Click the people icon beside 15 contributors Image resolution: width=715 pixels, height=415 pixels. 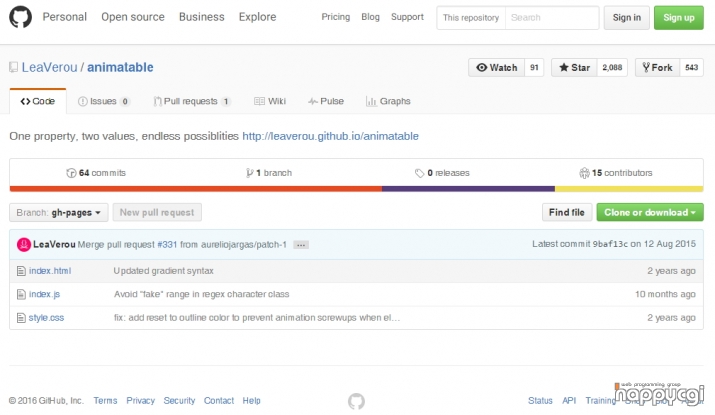pos(584,173)
